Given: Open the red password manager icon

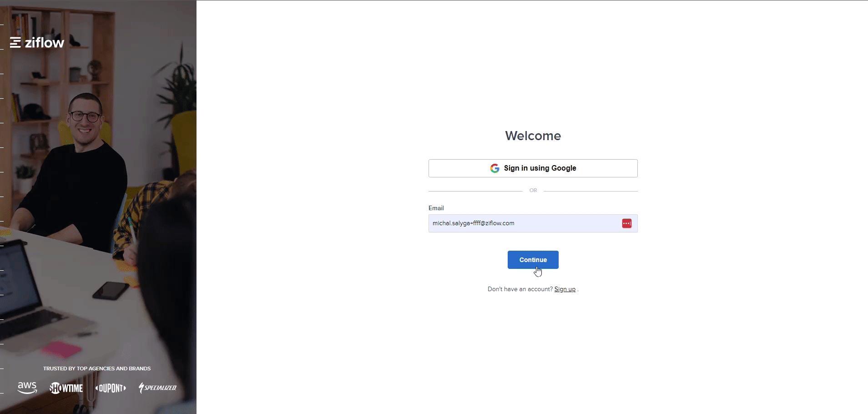Looking at the screenshot, I should (626, 223).
